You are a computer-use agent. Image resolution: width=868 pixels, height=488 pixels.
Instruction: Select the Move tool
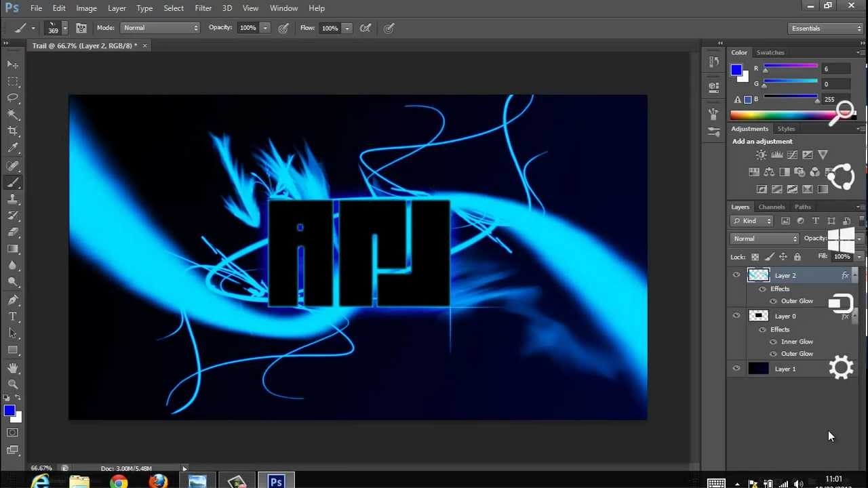coord(13,64)
